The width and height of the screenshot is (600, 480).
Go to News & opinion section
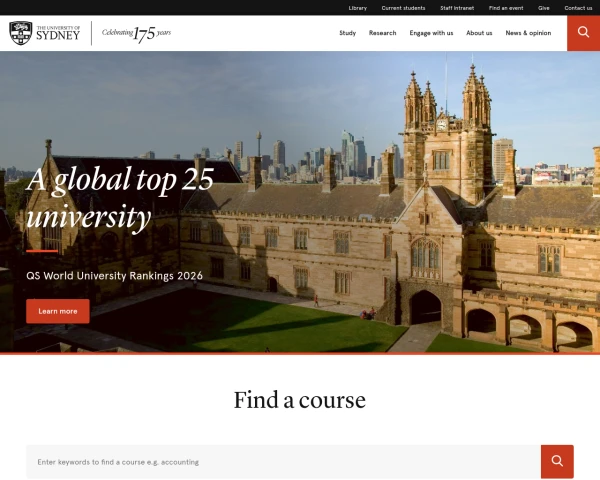(x=528, y=33)
